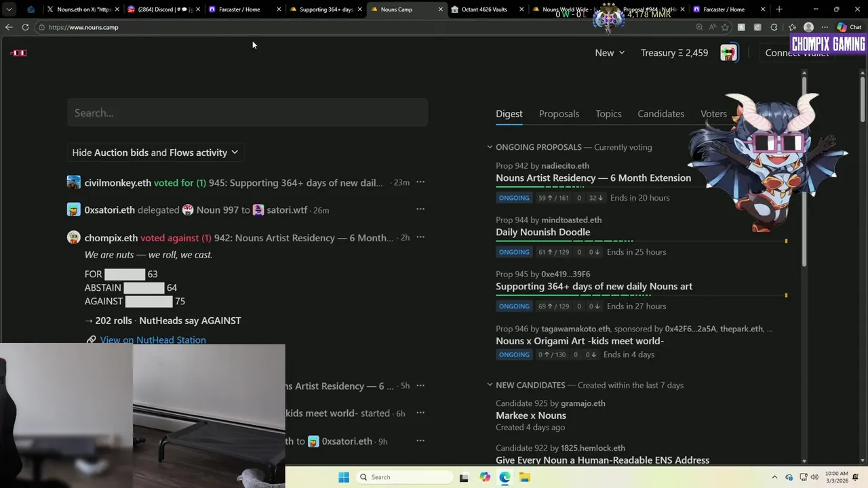Image resolution: width=868 pixels, height=488 pixels.
Task: Click the Noun 997 avatar icon
Action: [188, 210]
